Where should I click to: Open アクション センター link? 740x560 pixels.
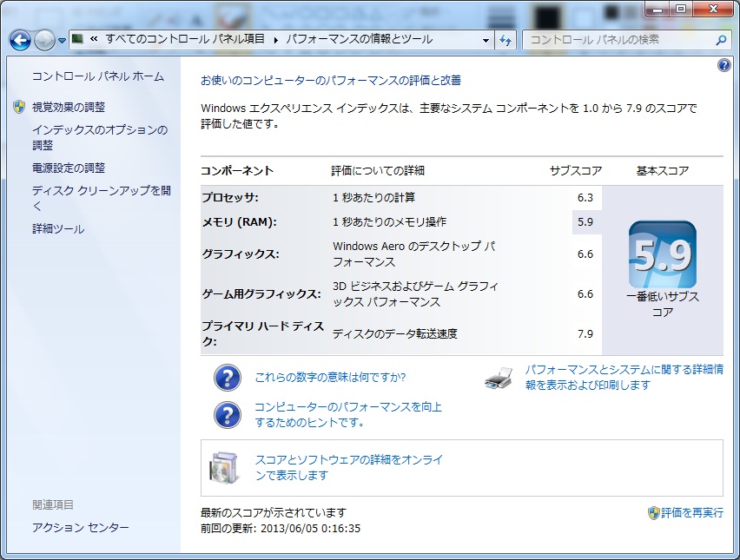pyautogui.click(x=80, y=528)
